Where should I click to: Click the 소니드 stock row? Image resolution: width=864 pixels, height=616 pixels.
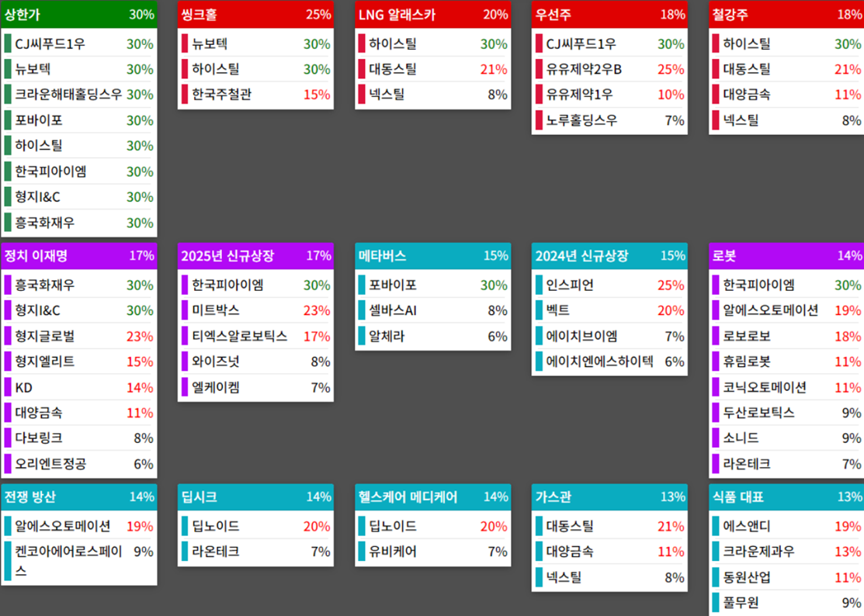[x=786, y=438]
